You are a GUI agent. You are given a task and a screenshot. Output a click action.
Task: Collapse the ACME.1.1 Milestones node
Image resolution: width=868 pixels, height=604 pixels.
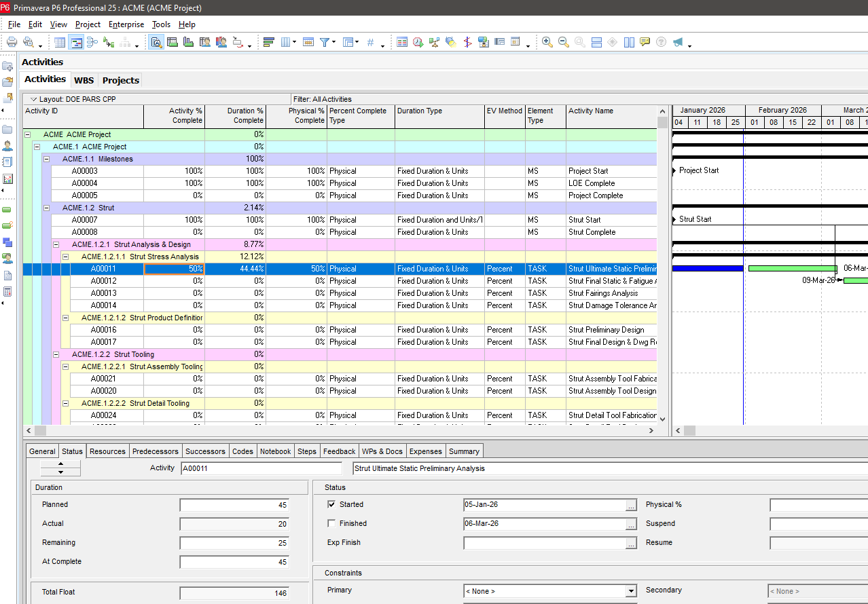pos(46,159)
